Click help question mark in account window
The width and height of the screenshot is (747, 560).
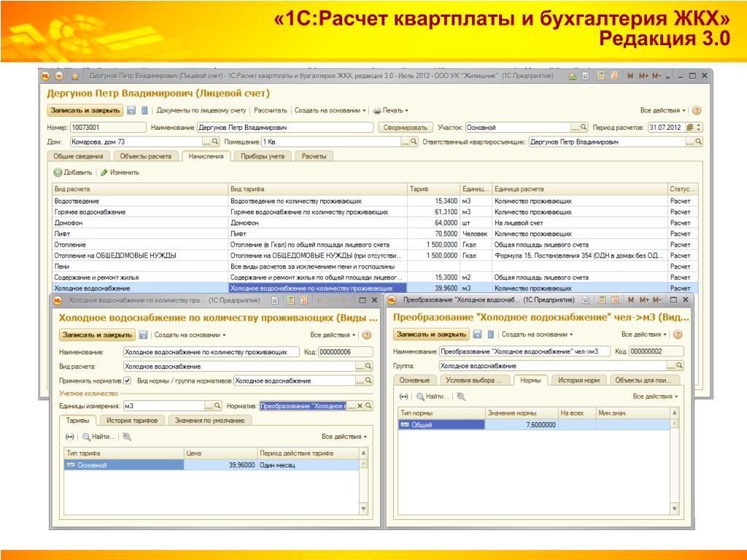click(x=697, y=111)
